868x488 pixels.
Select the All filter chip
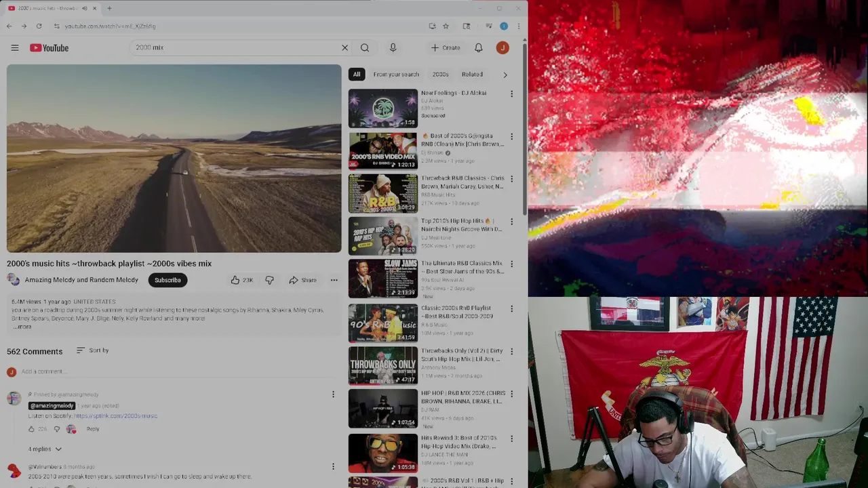click(x=357, y=75)
